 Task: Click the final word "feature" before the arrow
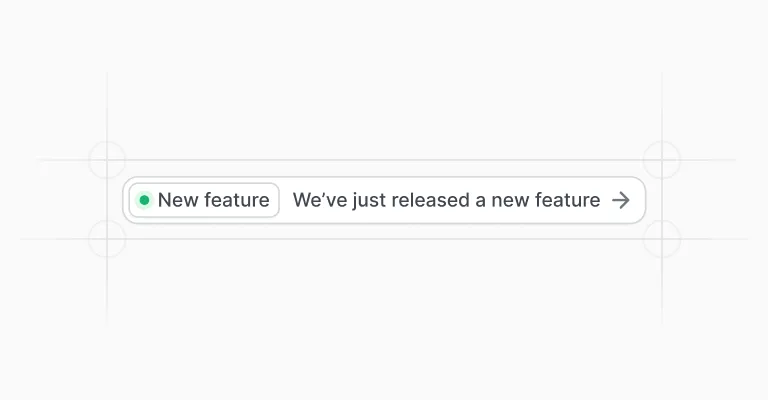pos(568,200)
